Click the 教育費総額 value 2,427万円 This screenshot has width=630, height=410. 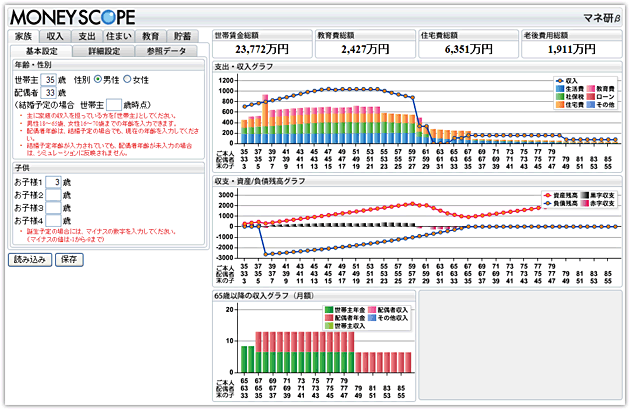click(365, 49)
